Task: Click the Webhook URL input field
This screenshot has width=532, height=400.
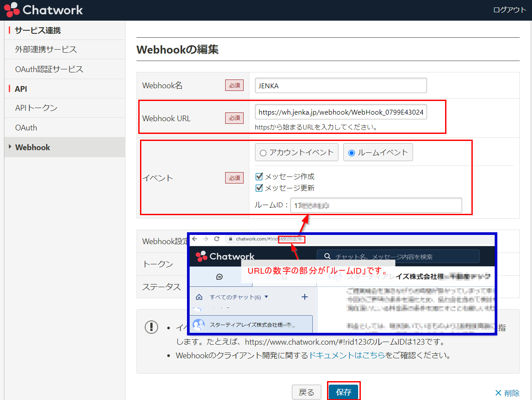Action: (341, 112)
